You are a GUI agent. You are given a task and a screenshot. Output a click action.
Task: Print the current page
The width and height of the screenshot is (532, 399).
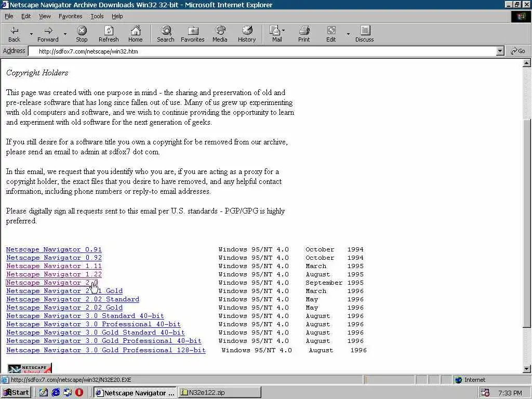point(304,34)
